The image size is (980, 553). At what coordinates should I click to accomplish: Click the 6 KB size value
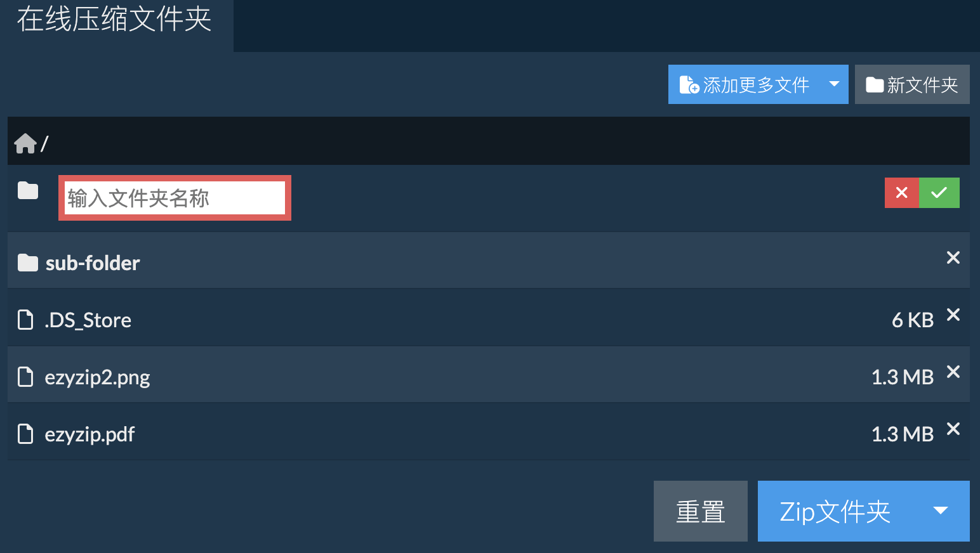[913, 320]
